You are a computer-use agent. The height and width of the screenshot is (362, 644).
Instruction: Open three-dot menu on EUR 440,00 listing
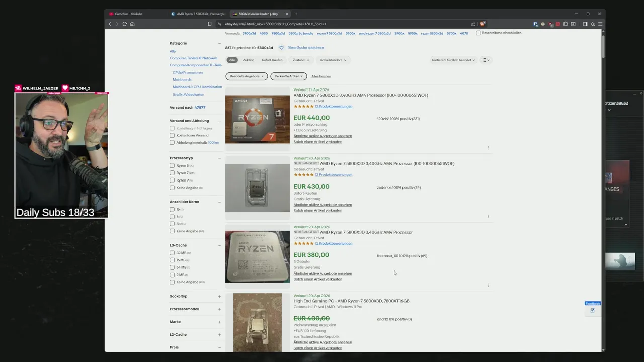pos(489,148)
